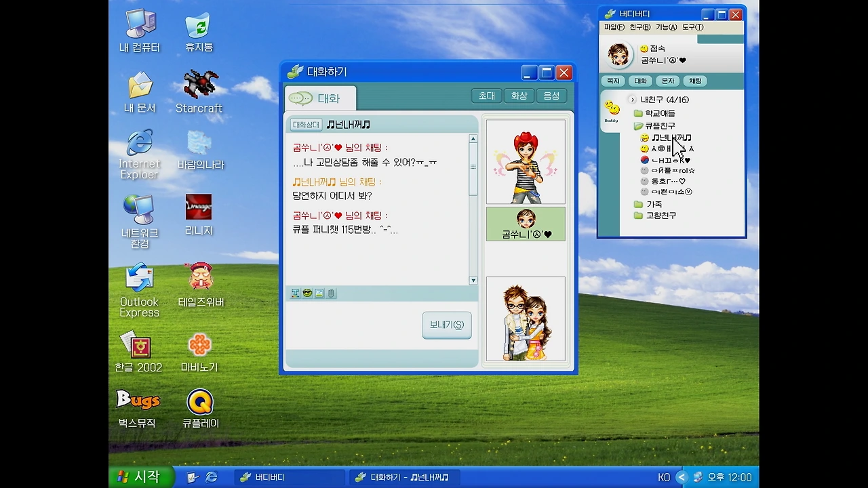This screenshot has height=488, width=868.
Task: Select the 리니지 game icon
Action: pos(199,216)
